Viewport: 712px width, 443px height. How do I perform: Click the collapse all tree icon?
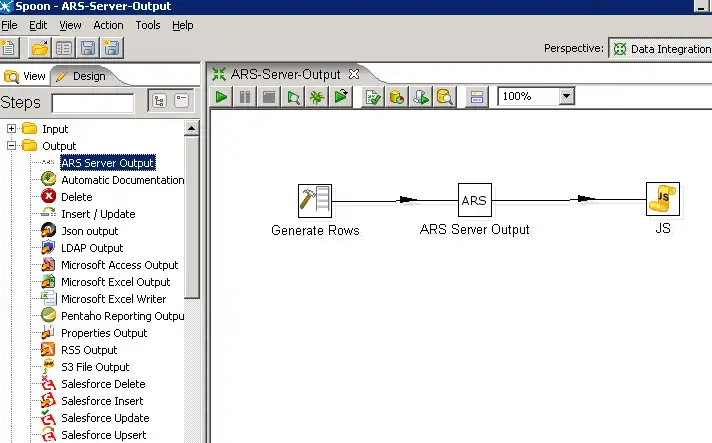[182, 101]
